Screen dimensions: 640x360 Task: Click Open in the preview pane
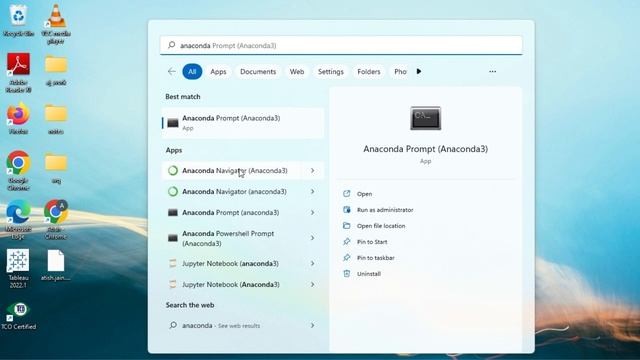tap(364, 194)
